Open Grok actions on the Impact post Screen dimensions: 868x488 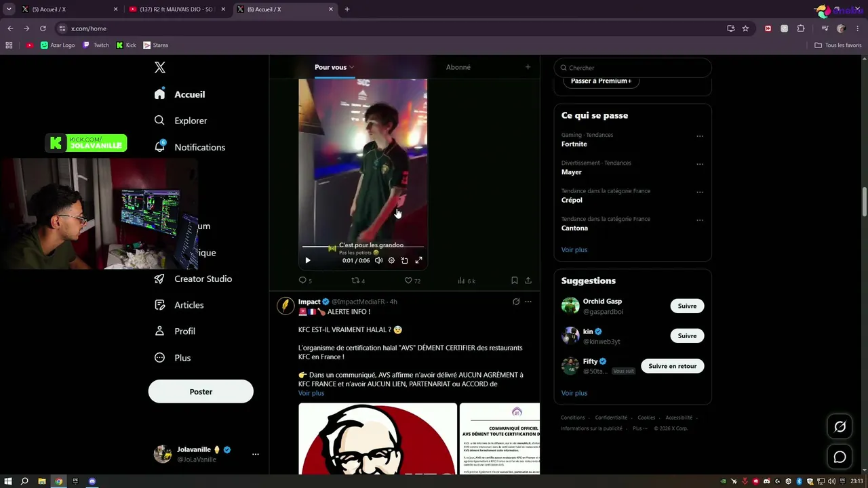click(516, 302)
